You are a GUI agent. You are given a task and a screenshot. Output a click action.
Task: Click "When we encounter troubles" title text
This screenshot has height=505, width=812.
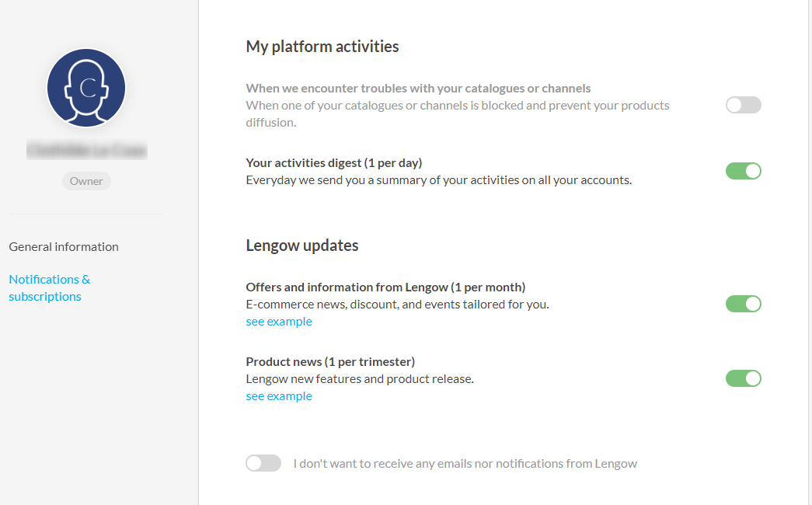pyautogui.click(x=418, y=88)
